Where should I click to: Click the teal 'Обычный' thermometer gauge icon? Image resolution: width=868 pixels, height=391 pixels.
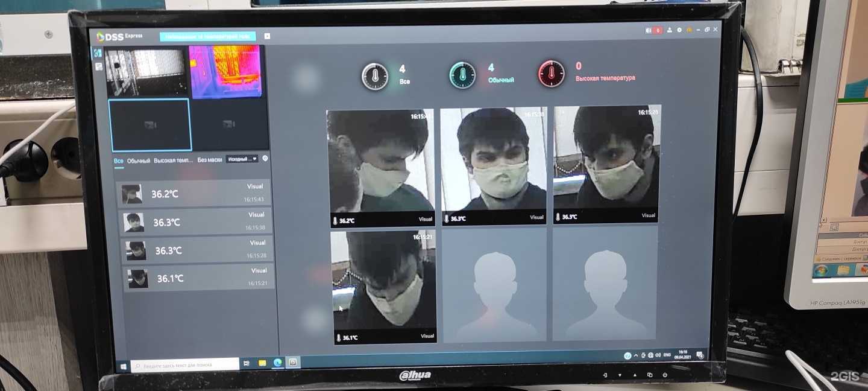pos(462,75)
